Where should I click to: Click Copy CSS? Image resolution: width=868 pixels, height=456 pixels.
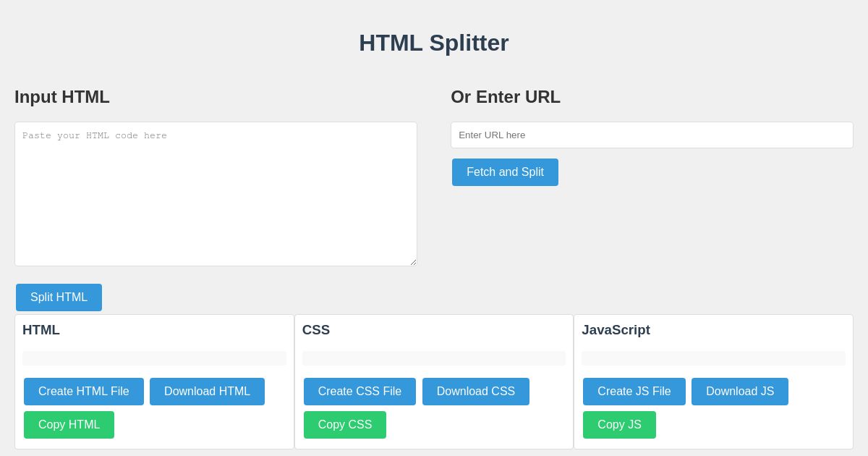[345, 425]
